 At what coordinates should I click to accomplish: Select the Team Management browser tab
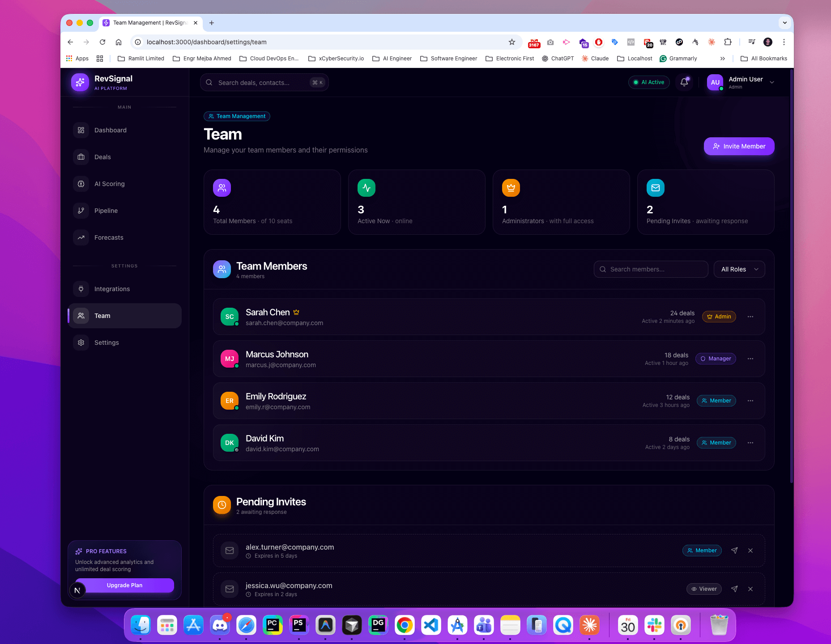pyautogui.click(x=148, y=22)
